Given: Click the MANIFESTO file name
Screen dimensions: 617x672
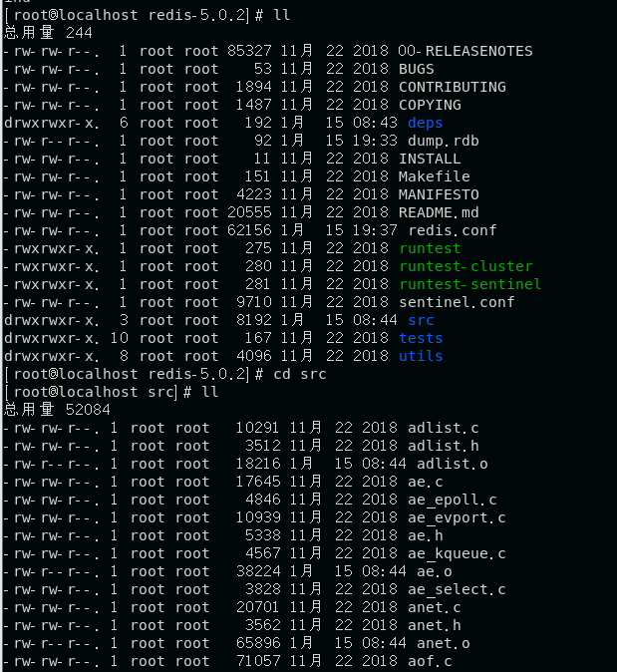Looking at the screenshot, I should pyautogui.click(x=439, y=194).
